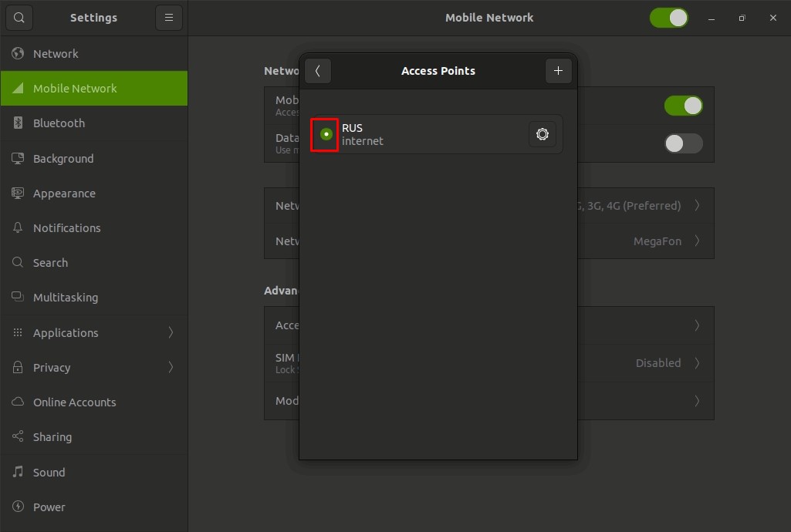Viewport: 791px width, 532px height.
Task: Click the Bluetooth icon in sidebar
Action: tap(18, 123)
